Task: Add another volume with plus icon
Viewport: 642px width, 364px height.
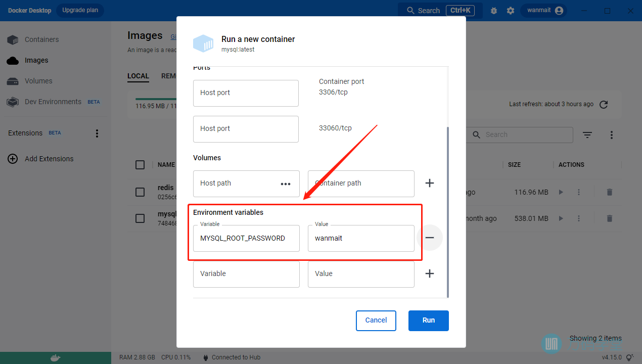Action: (430, 183)
